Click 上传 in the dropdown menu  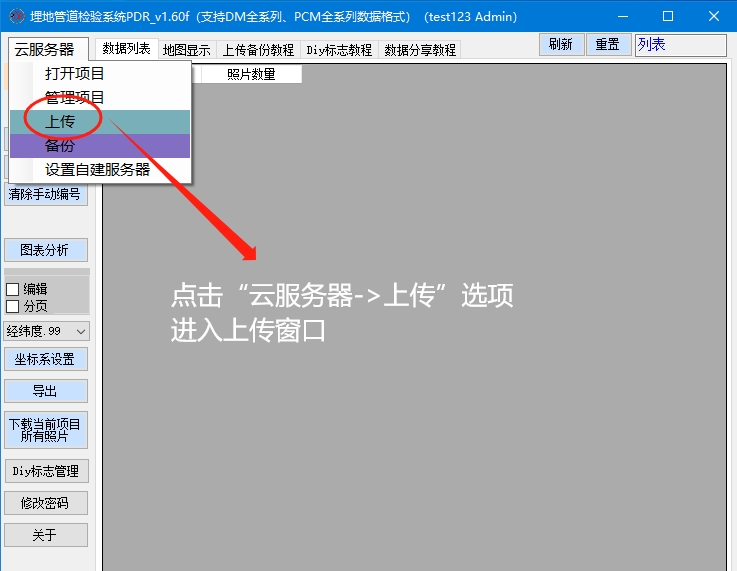point(60,122)
